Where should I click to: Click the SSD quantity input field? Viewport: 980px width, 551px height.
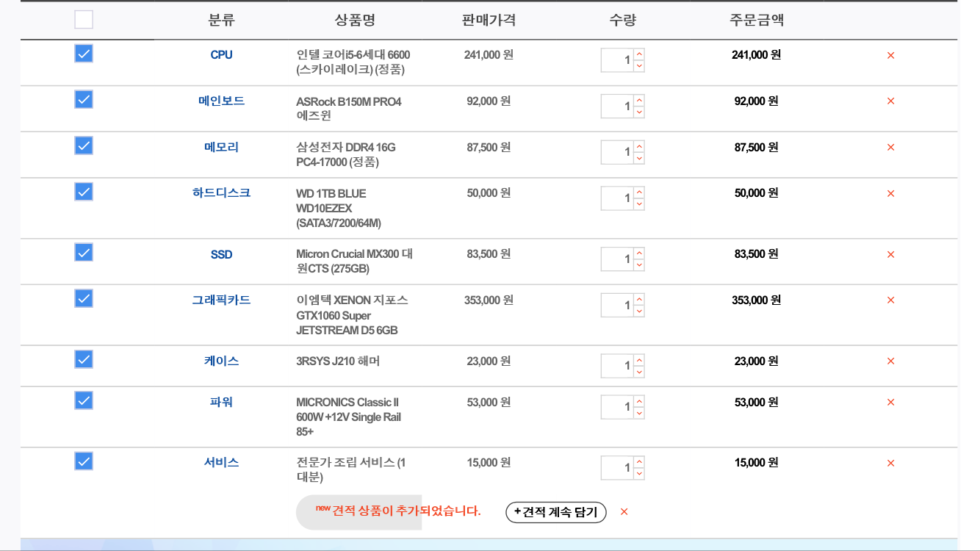point(617,259)
